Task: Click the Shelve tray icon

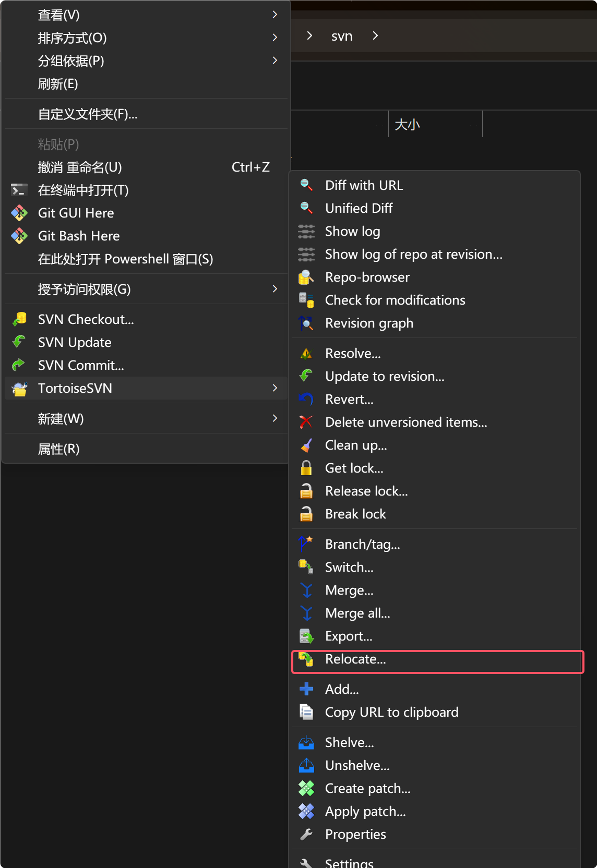Action: coord(306,742)
